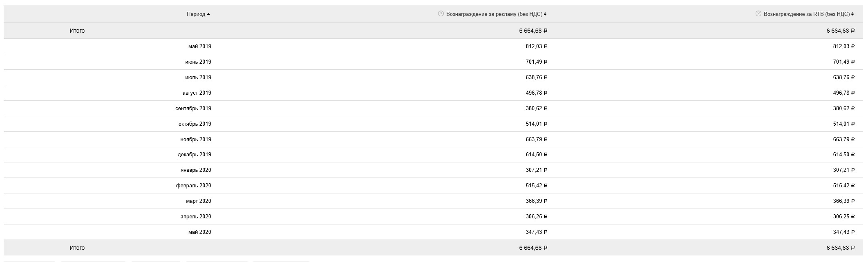868x262 pixels.
Task: Sort table by the 'Период' header label
Action: pos(196,14)
